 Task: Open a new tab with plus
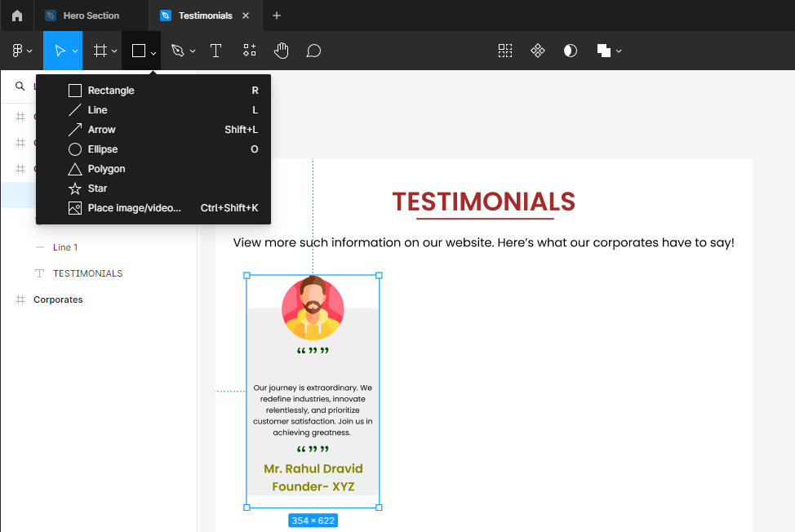click(x=277, y=16)
